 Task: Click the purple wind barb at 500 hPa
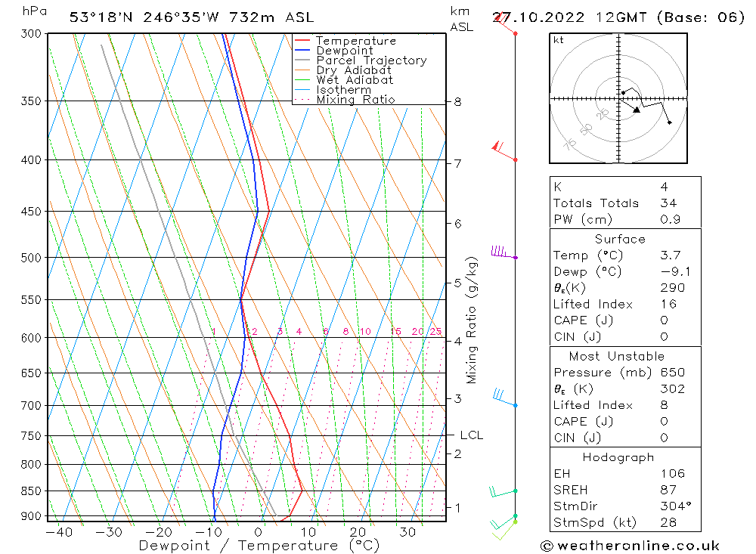tap(503, 252)
